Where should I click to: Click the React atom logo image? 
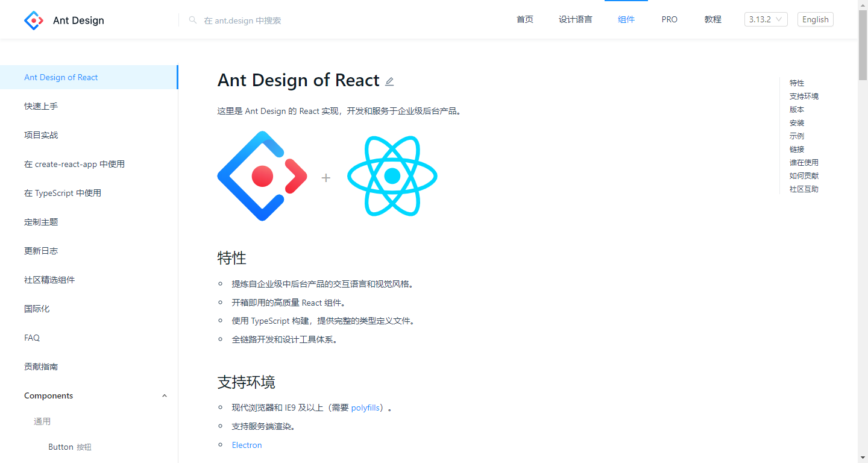click(x=392, y=176)
